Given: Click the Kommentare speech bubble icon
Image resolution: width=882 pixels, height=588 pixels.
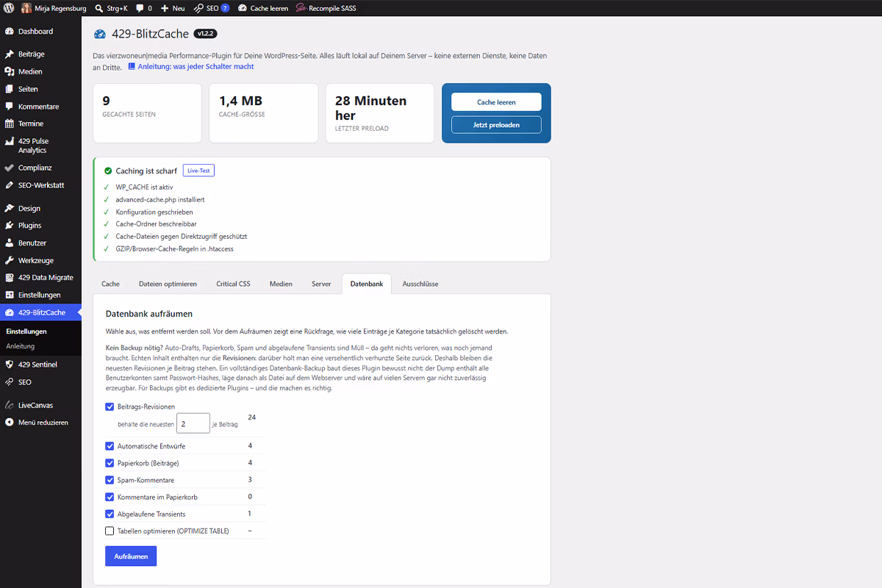Looking at the screenshot, I should pos(10,107).
